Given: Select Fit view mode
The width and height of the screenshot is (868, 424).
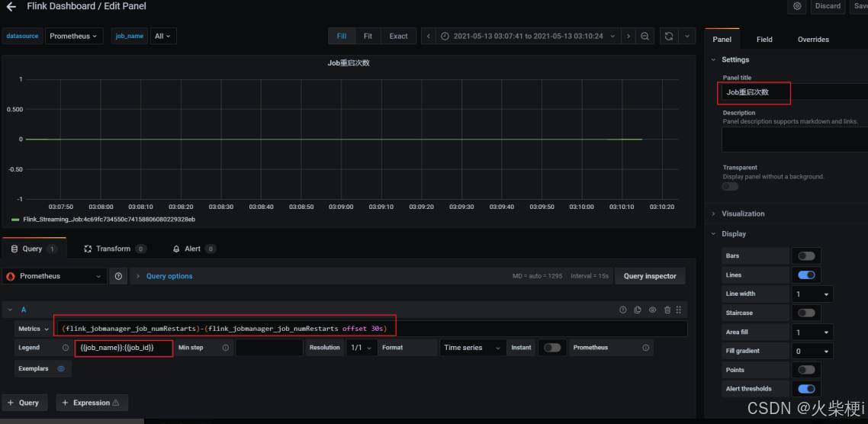Looking at the screenshot, I should point(368,36).
